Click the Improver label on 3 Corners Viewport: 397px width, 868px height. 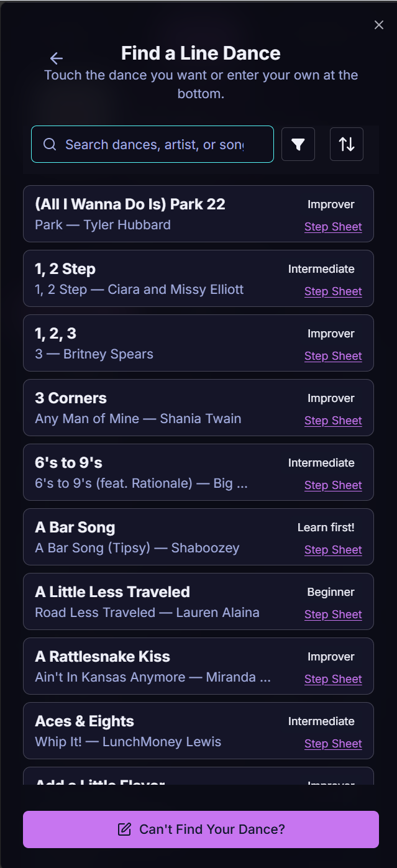click(331, 398)
